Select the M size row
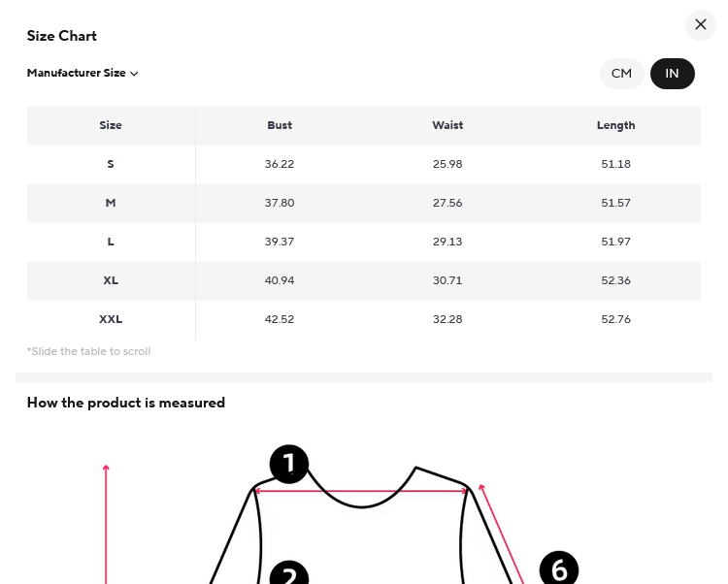The height and width of the screenshot is (584, 728). (x=111, y=203)
